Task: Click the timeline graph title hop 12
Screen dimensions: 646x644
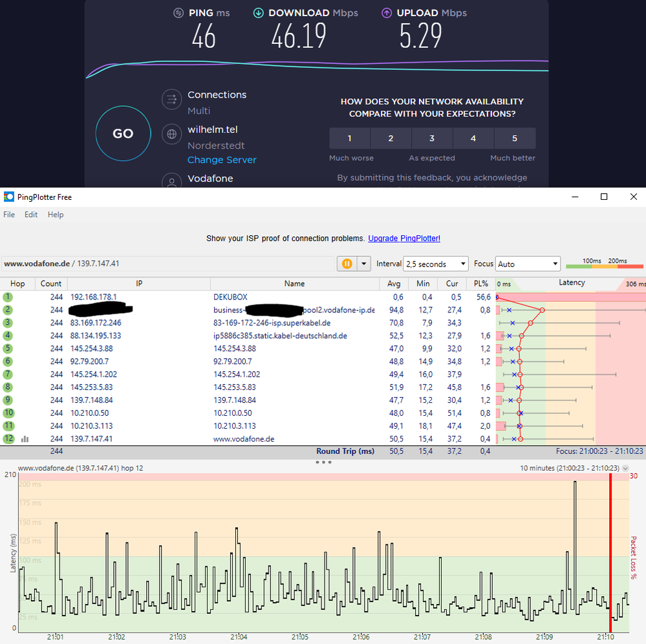Action: point(80,468)
